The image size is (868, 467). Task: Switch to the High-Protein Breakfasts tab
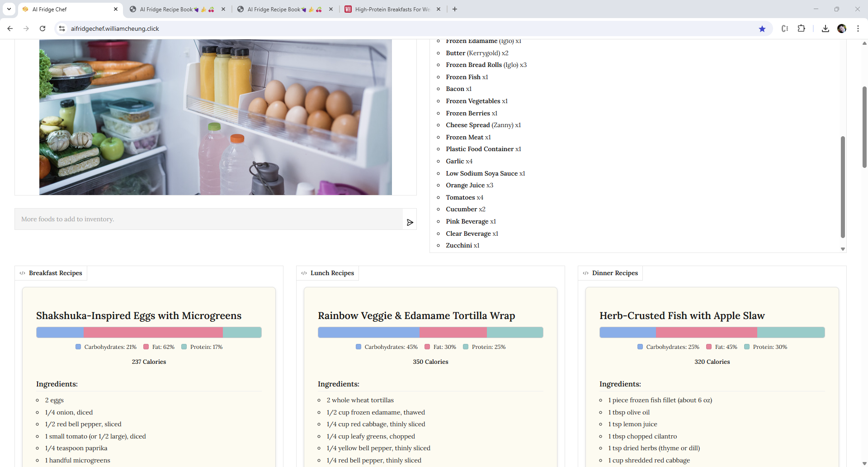click(x=389, y=9)
